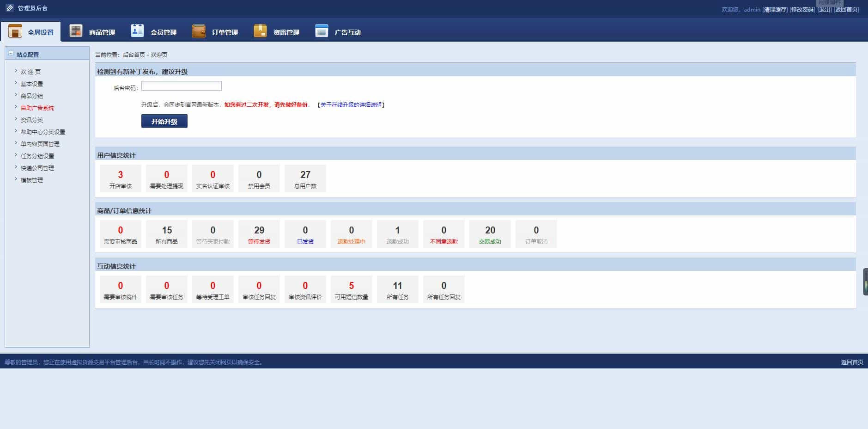Click the 所有商品 stat card
Image resolution: width=868 pixels, height=429 pixels.
[x=167, y=234]
